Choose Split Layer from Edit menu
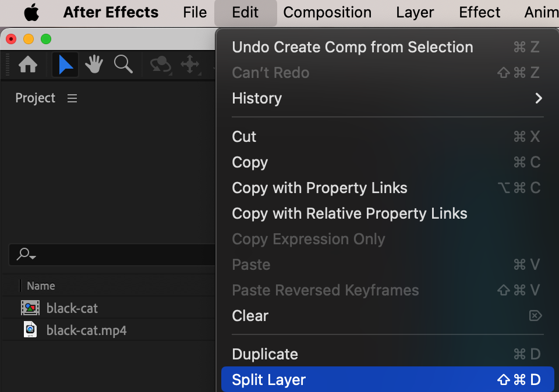Viewport: 559px width, 392px height. click(269, 380)
